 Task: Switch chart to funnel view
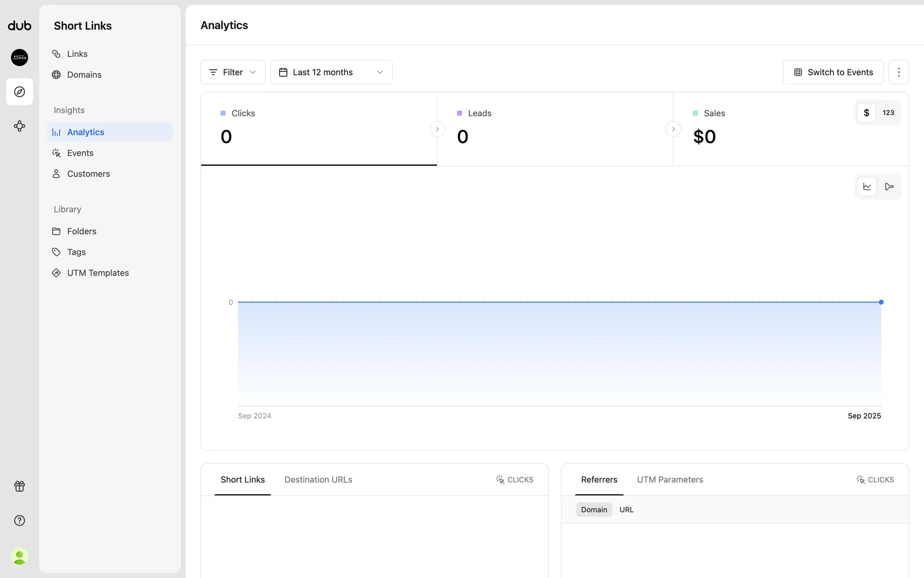889,186
